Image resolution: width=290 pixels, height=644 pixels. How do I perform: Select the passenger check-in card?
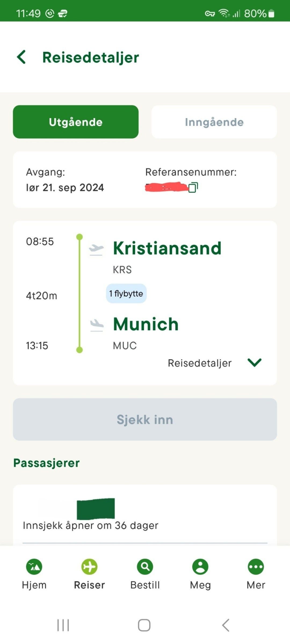145,515
